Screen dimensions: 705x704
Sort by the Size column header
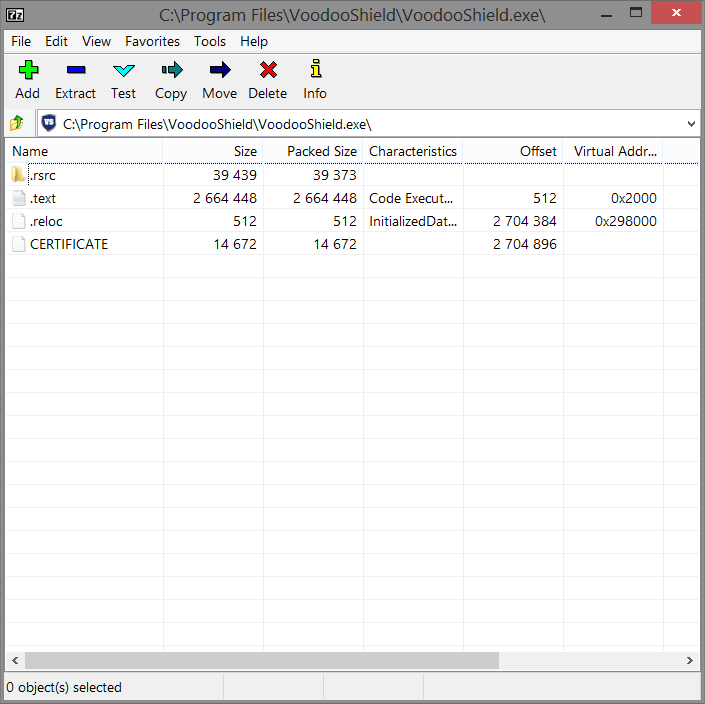(x=213, y=151)
